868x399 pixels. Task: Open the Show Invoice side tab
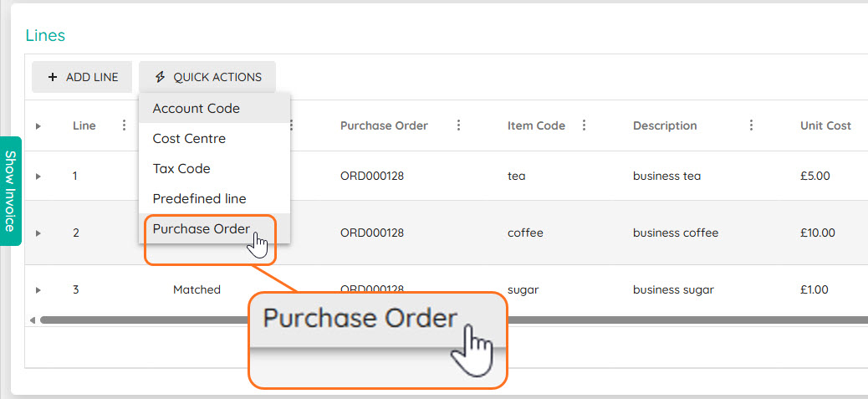pos(9,191)
